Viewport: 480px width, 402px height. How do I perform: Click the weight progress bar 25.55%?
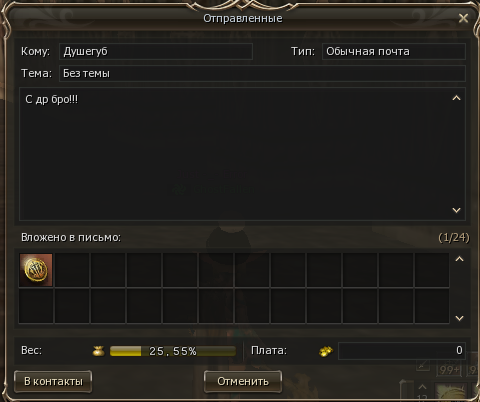click(173, 351)
